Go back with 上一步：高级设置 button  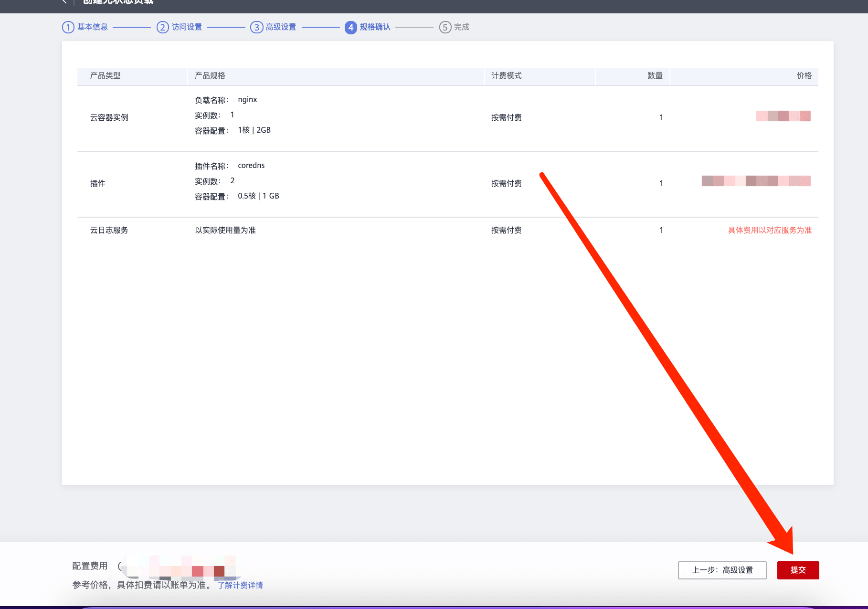coord(722,570)
